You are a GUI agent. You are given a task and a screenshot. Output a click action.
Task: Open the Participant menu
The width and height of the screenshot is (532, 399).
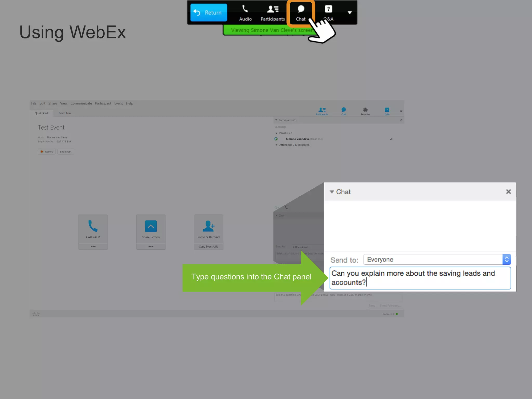click(103, 103)
